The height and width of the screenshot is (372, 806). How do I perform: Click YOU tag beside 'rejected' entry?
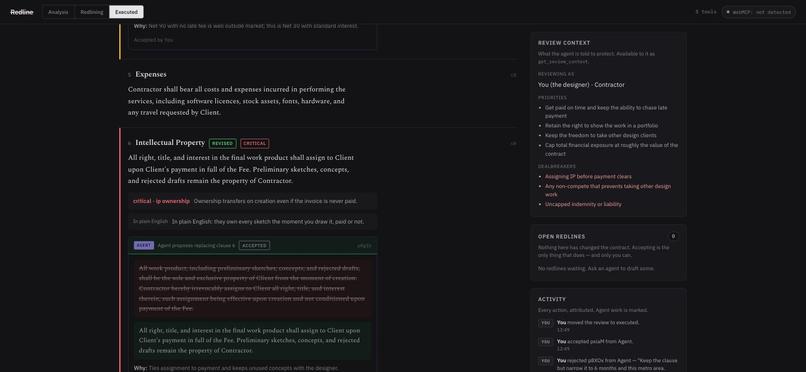pyautogui.click(x=545, y=361)
